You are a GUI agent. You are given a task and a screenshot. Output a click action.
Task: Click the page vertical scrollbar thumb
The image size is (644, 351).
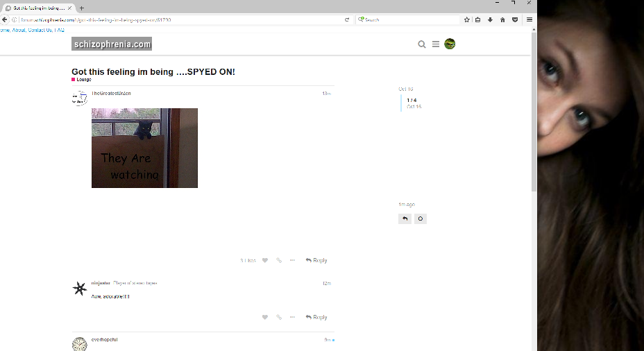[x=534, y=112]
